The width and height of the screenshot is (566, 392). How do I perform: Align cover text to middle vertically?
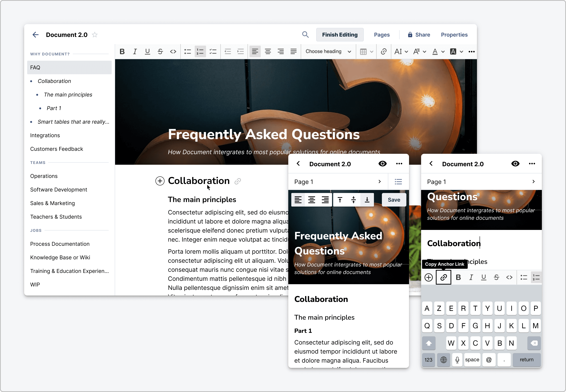click(353, 200)
